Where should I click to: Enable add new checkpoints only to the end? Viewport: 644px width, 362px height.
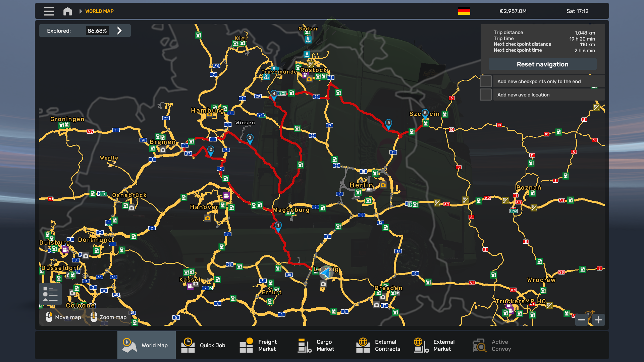coord(486,81)
